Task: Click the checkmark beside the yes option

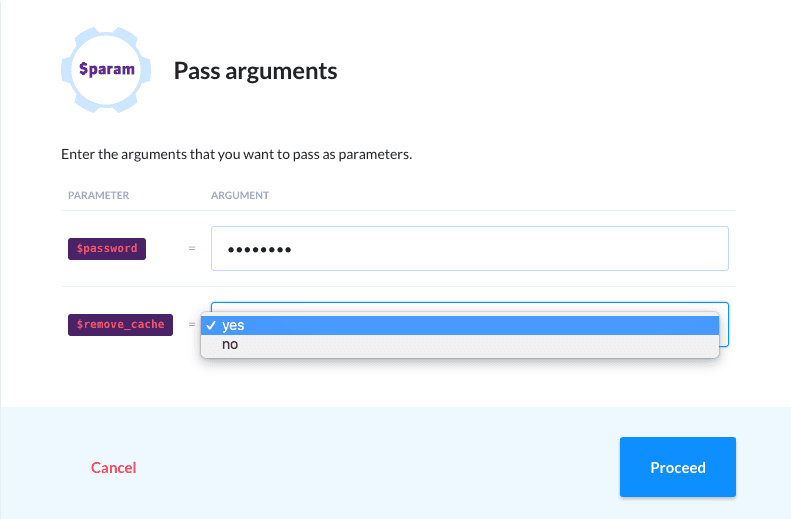Action: click(x=211, y=325)
